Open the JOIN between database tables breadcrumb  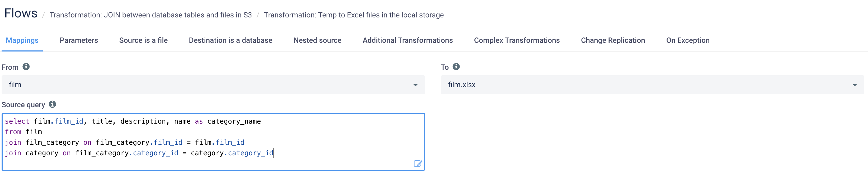click(x=150, y=15)
